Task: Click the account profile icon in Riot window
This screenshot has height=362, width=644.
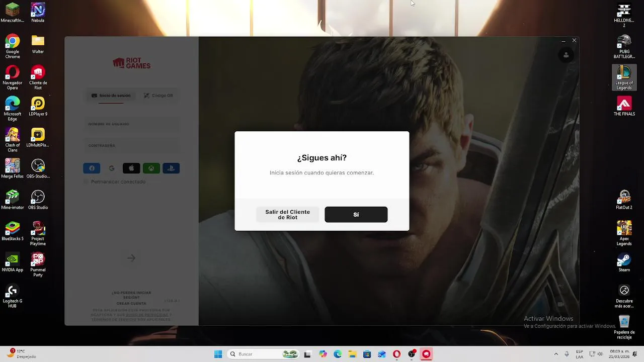Action: 566,55
